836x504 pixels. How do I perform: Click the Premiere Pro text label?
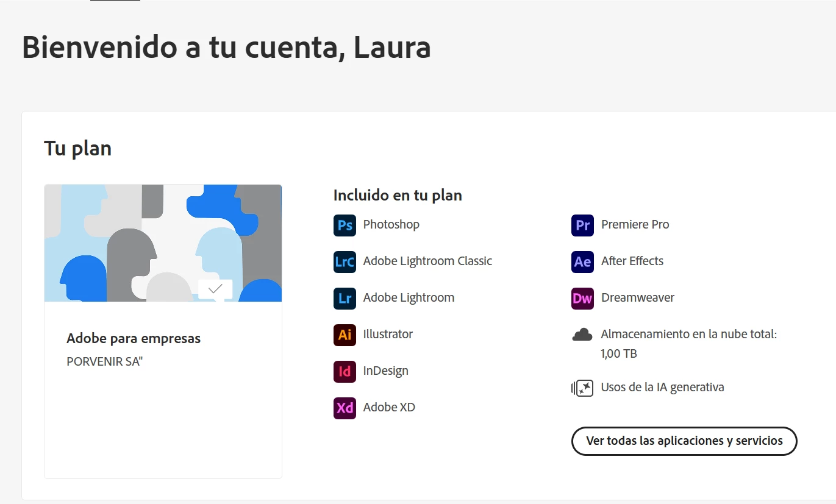[x=635, y=224]
